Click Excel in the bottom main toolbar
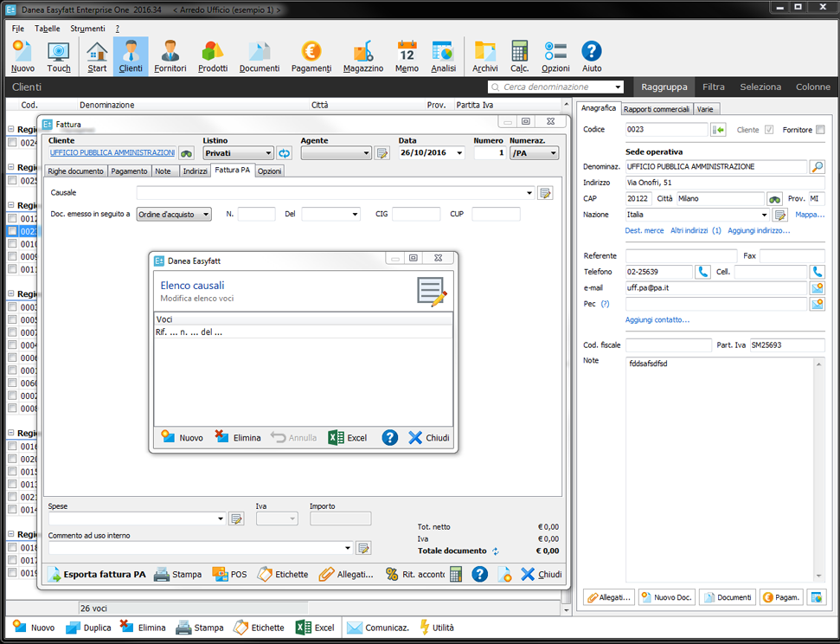Viewport: 840px width, 644px height. click(x=316, y=628)
